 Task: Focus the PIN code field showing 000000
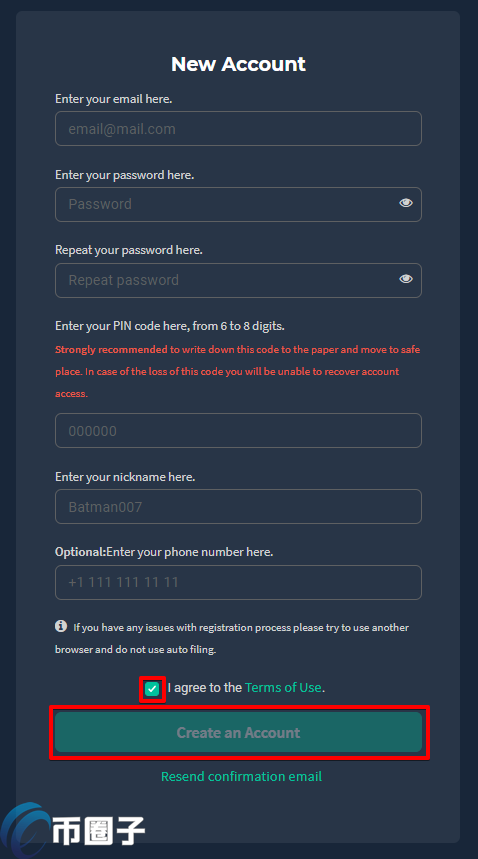pos(239,431)
